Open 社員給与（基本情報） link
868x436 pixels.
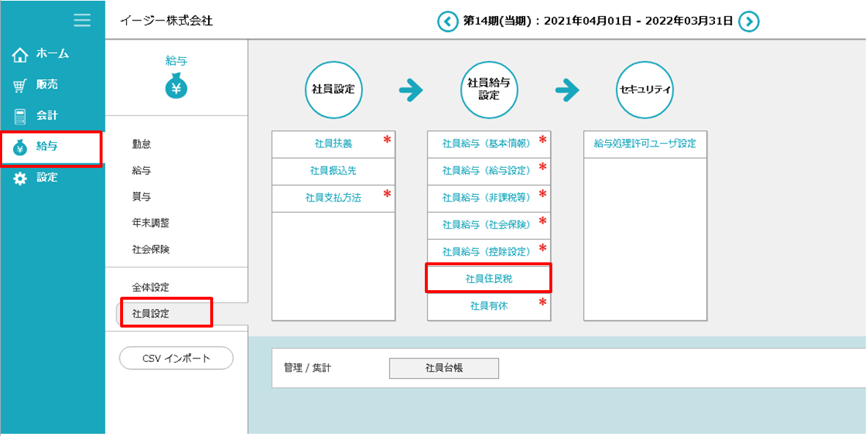click(x=486, y=144)
